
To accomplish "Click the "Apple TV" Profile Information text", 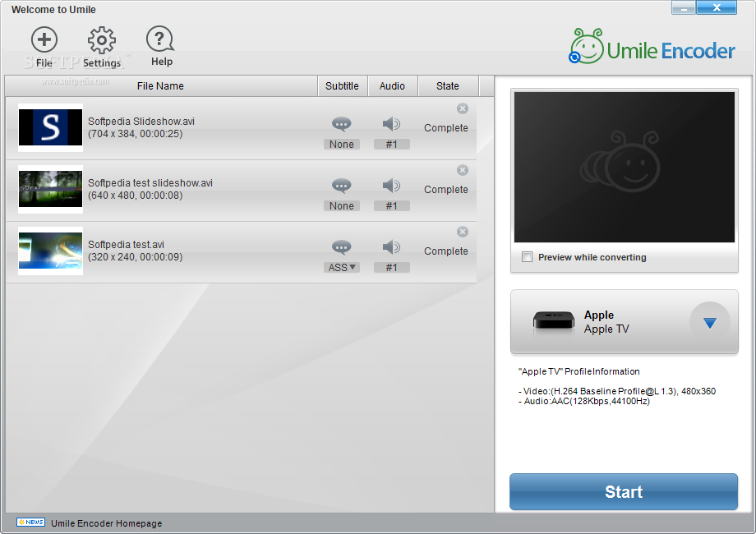I will [579, 371].
